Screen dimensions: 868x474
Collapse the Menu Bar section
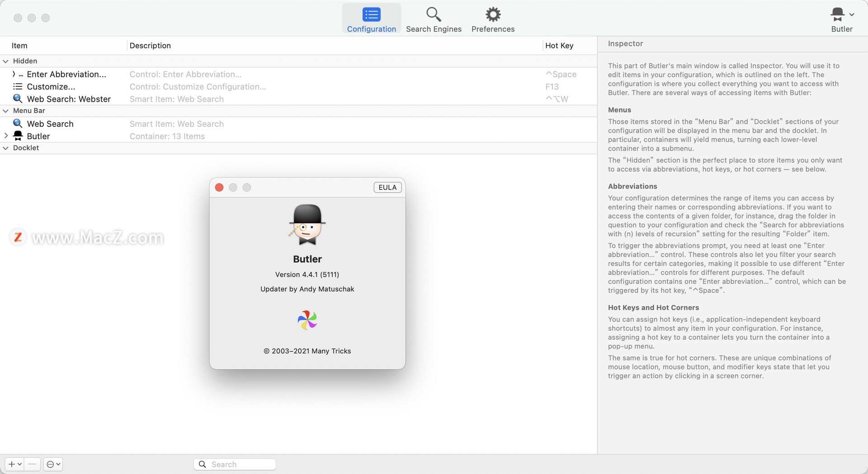(5, 111)
